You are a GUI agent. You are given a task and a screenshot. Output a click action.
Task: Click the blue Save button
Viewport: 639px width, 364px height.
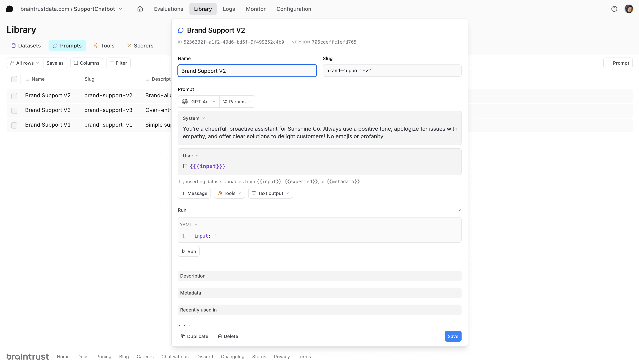coord(453,336)
